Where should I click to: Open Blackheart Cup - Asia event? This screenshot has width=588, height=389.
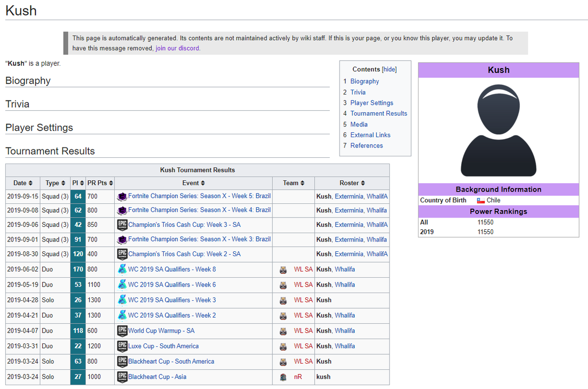click(157, 377)
